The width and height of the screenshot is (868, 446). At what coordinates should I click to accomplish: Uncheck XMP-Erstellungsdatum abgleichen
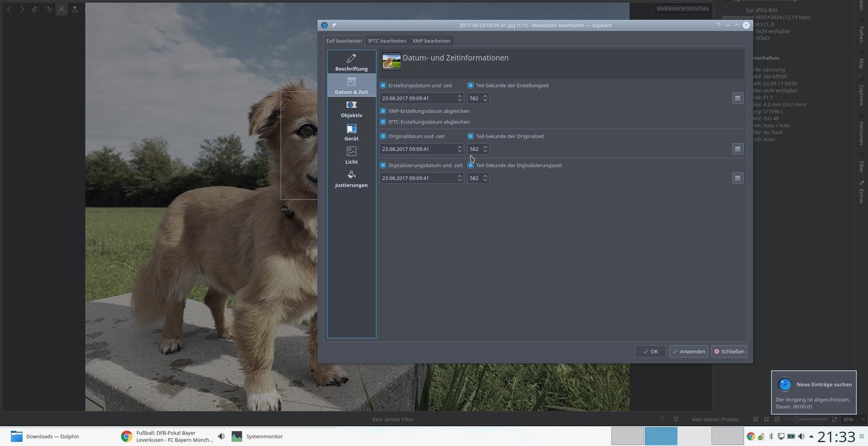tap(383, 111)
